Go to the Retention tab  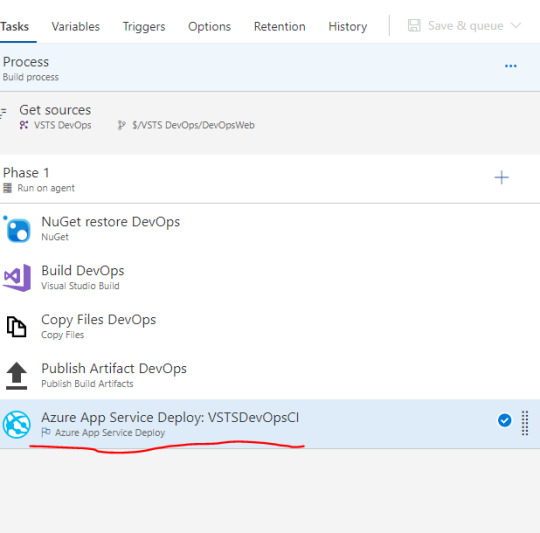point(280,27)
